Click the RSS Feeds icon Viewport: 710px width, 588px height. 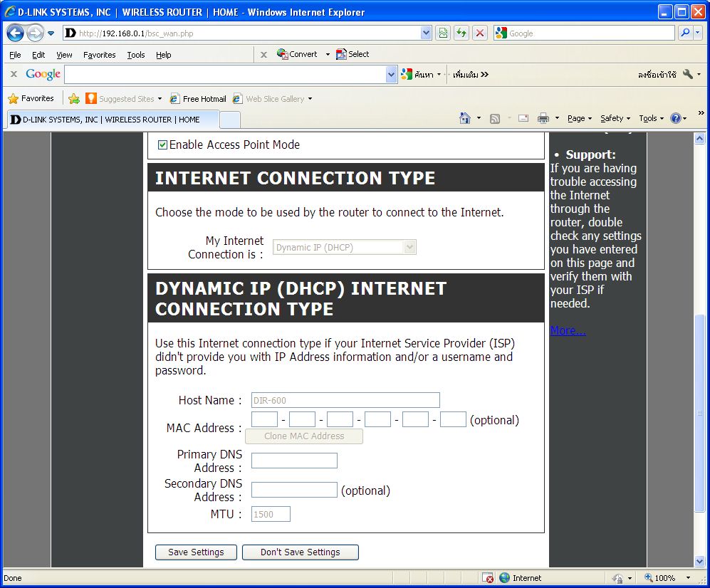495,119
